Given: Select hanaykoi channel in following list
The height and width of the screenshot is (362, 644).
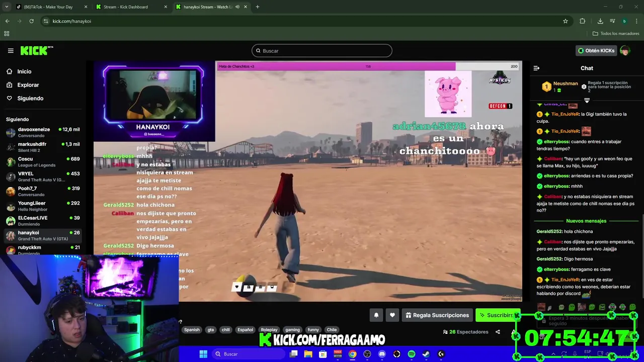Looking at the screenshot, I should tap(42, 235).
